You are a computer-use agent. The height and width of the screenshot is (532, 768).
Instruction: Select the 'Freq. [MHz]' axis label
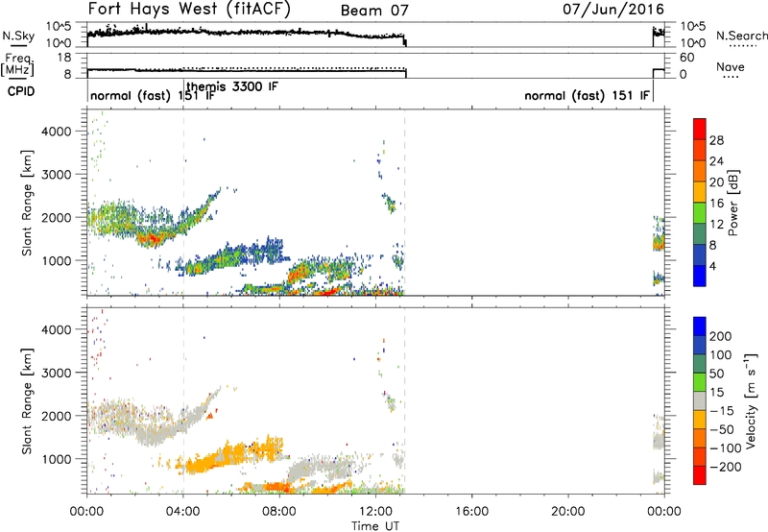(17, 64)
